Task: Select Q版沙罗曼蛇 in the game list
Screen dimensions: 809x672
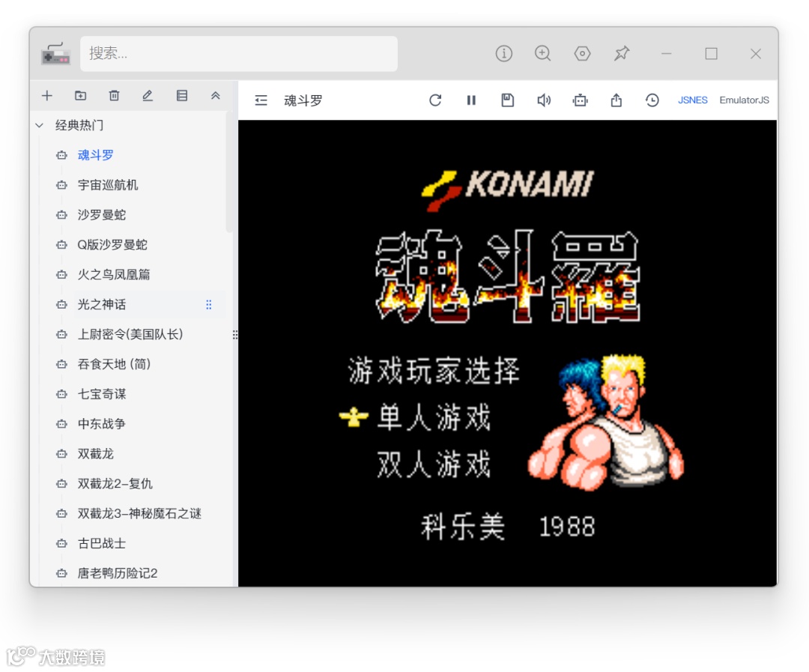Action: click(112, 245)
